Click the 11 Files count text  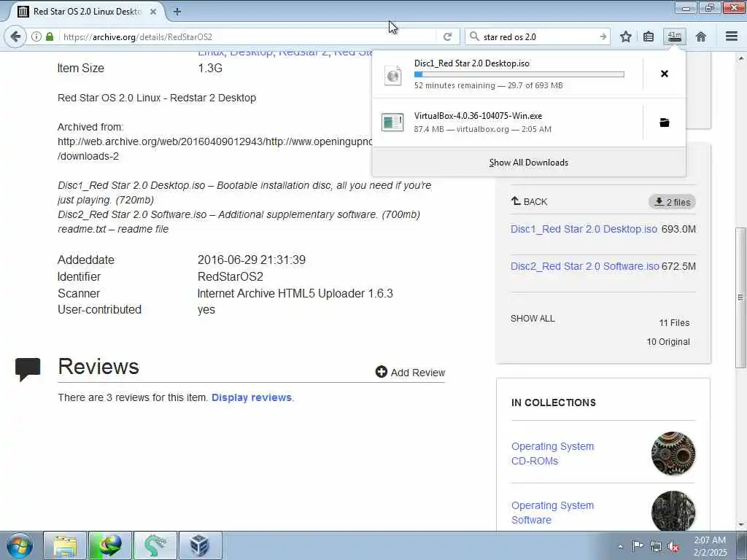pyautogui.click(x=674, y=323)
